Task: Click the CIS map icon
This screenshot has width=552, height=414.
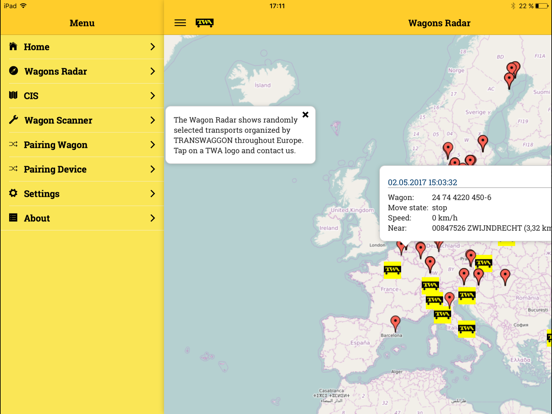Action: click(13, 95)
